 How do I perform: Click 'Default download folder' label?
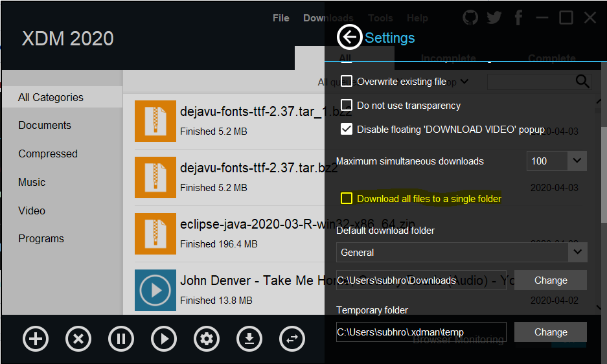pyautogui.click(x=385, y=231)
